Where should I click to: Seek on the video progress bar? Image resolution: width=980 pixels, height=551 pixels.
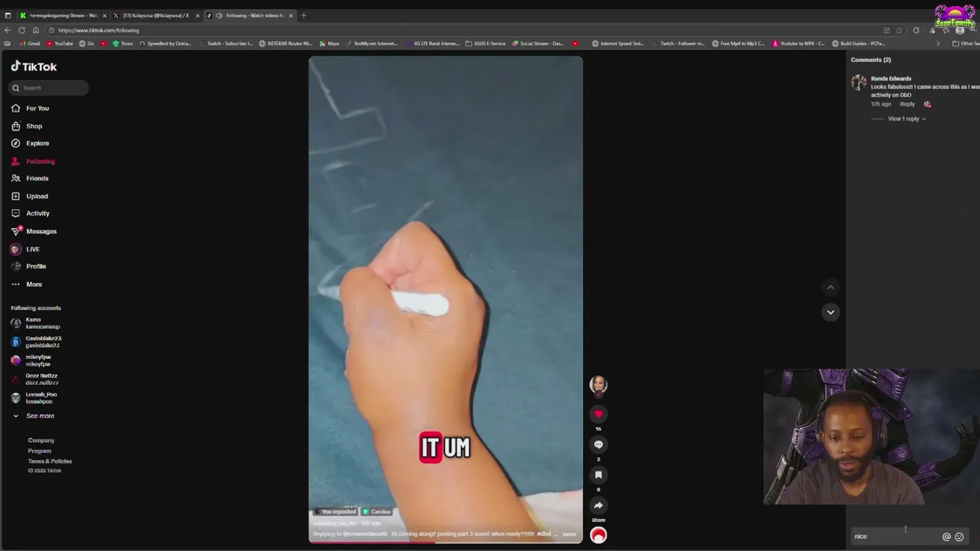(x=446, y=542)
